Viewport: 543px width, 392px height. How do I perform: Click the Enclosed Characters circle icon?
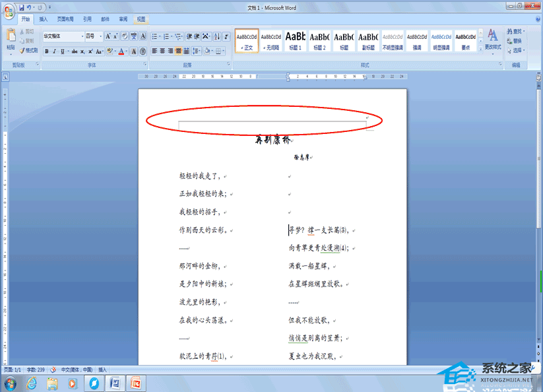click(x=143, y=51)
